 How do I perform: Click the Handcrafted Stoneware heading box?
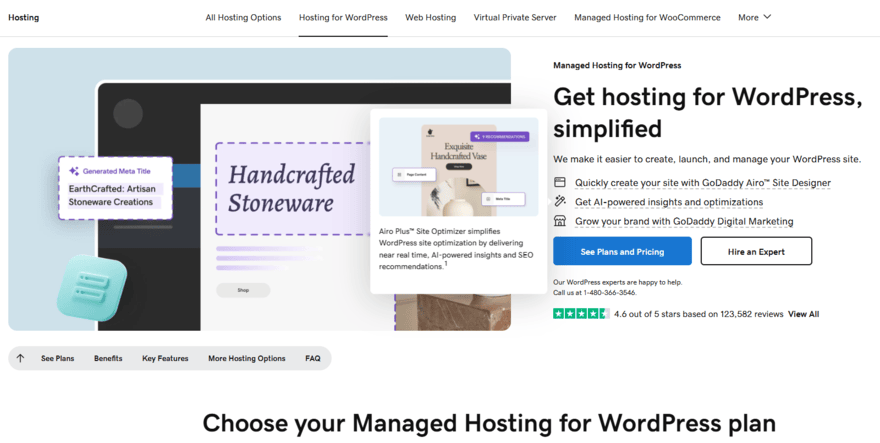pyautogui.click(x=292, y=189)
